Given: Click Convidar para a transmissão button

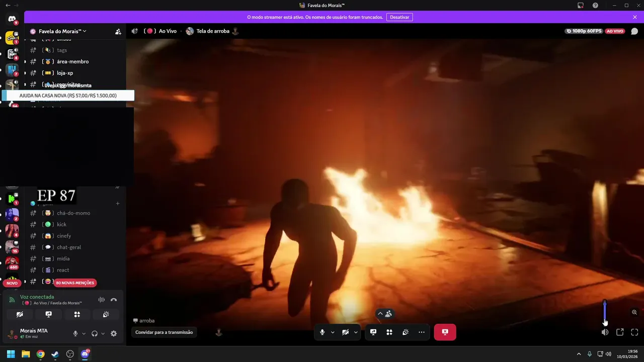Looking at the screenshot, I should pos(164,332).
